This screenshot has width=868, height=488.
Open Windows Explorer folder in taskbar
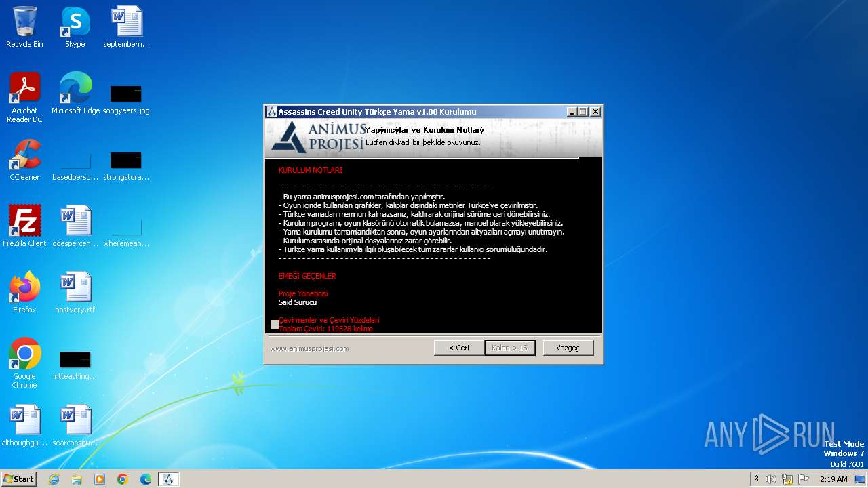point(77,479)
